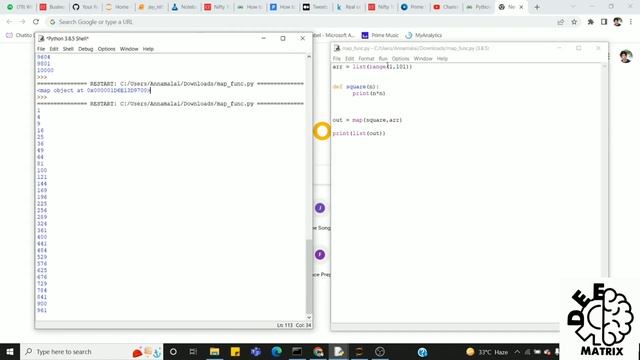Open Debug menu in Python Shell window
This screenshot has width=640, height=360.
[86, 49]
